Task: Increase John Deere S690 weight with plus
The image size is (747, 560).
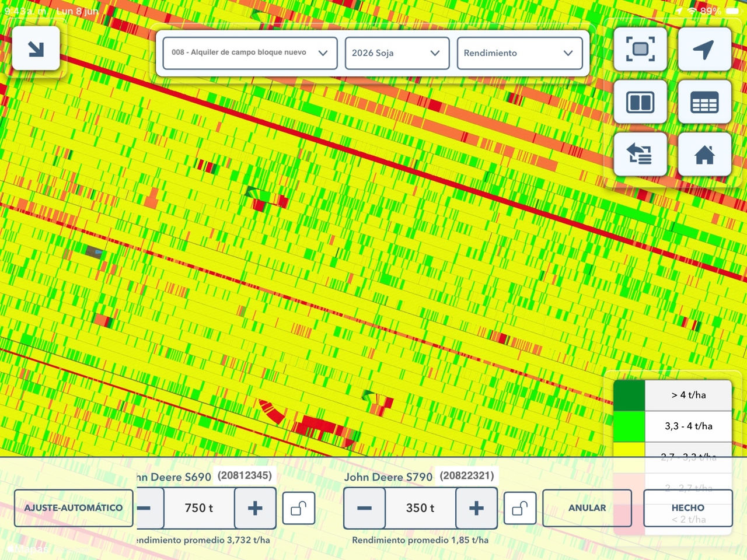Action: pyautogui.click(x=255, y=508)
